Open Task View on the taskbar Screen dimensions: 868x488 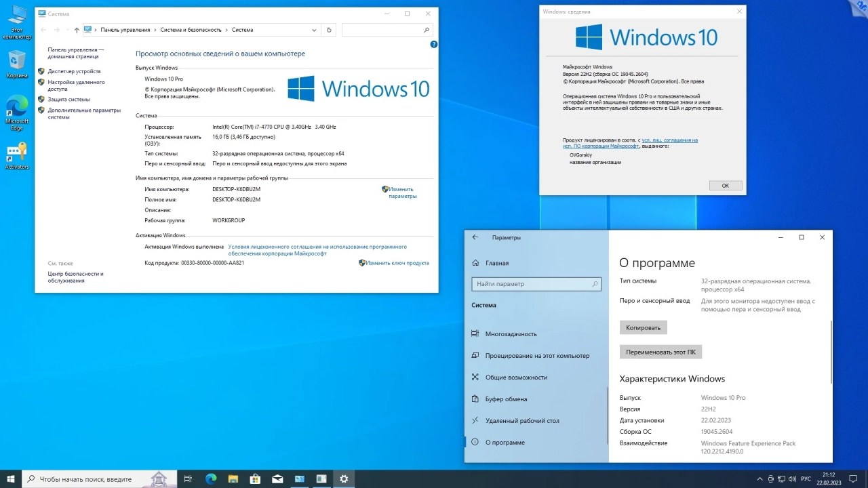pos(189,479)
